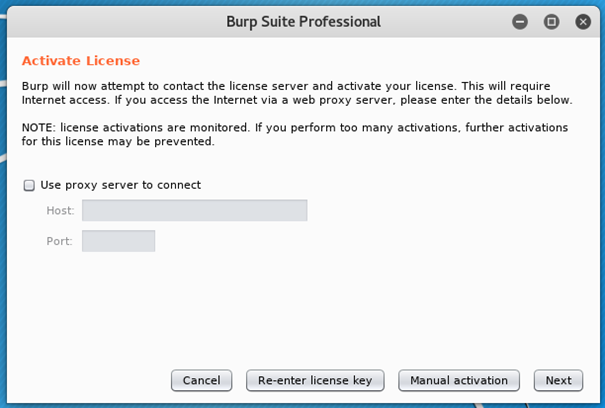Close the Burp Suite Professional dialog
This screenshot has width=605, height=408.
tap(583, 21)
